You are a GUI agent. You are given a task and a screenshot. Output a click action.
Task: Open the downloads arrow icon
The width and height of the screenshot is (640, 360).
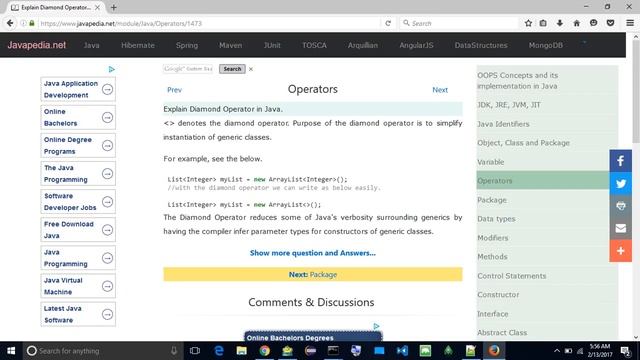click(560, 23)
